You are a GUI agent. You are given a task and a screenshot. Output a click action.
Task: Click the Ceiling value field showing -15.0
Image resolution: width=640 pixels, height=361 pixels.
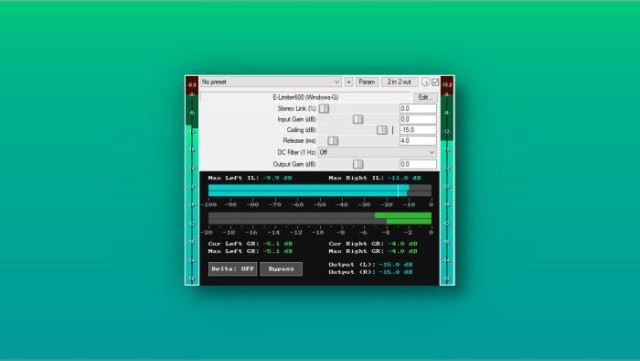[x=418, y=130]
